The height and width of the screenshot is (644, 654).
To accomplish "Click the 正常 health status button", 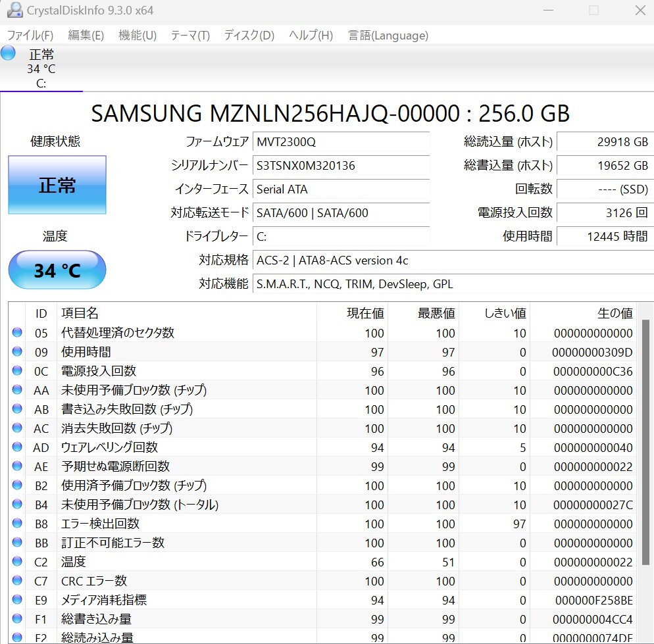I will [57, 185].
